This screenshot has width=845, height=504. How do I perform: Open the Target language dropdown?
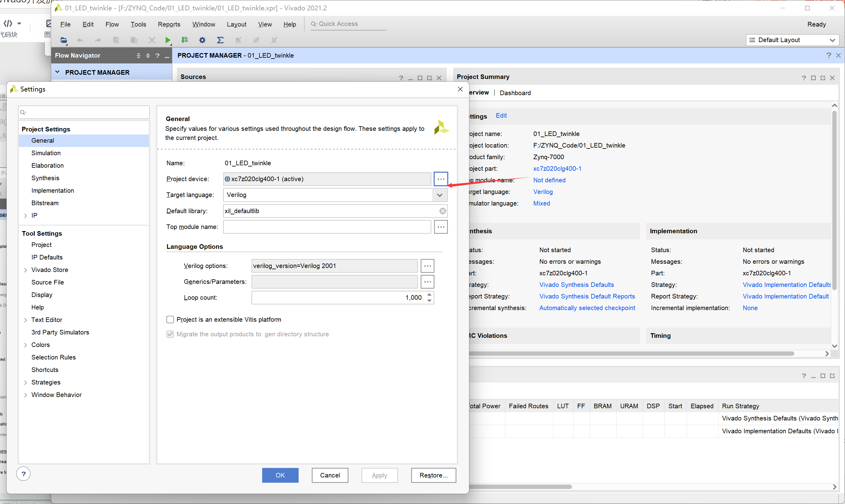(x=439, y=195)
